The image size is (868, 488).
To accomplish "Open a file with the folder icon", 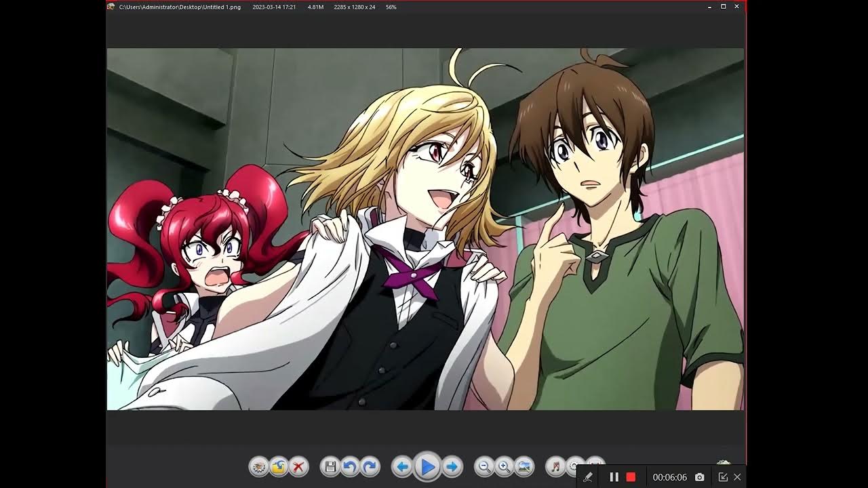I will 279,466.
